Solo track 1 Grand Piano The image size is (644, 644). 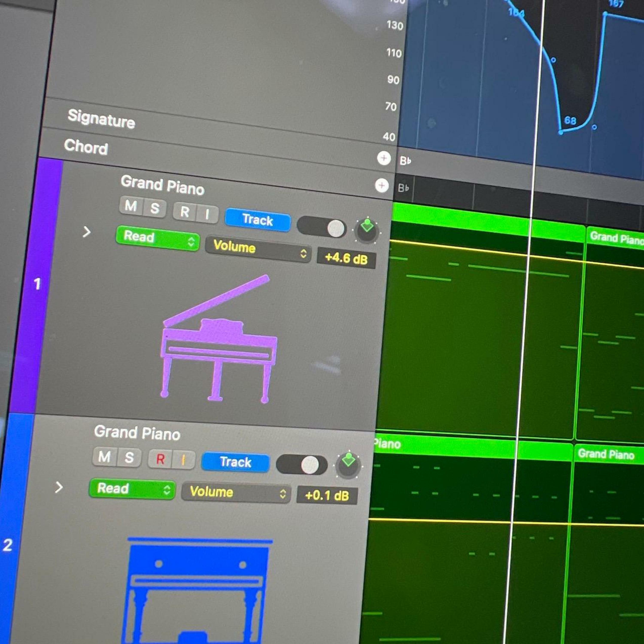[155, 208]
